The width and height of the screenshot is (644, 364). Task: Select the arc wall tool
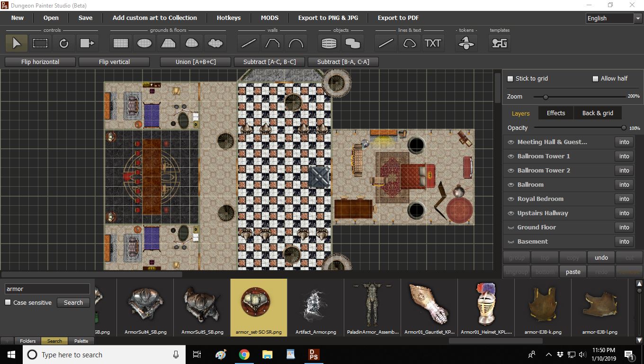click(x=296, y=43)
